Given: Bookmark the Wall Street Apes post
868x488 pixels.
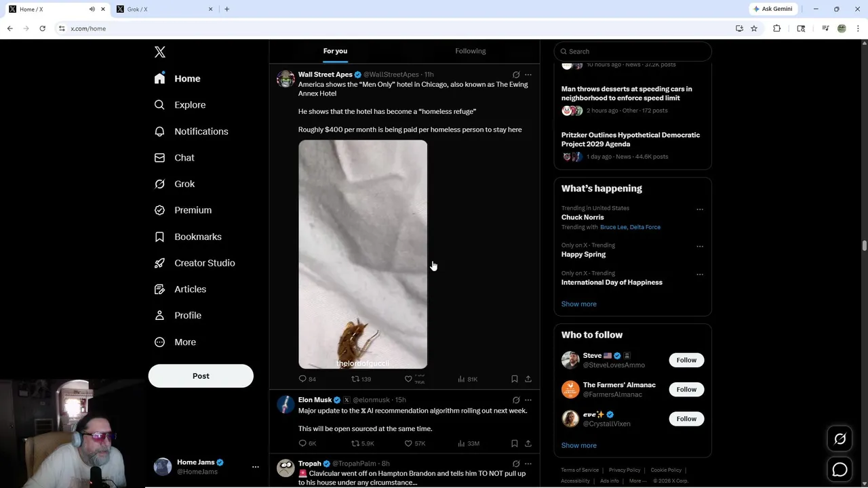Looking at the screenshot, I should click(515, 379).
